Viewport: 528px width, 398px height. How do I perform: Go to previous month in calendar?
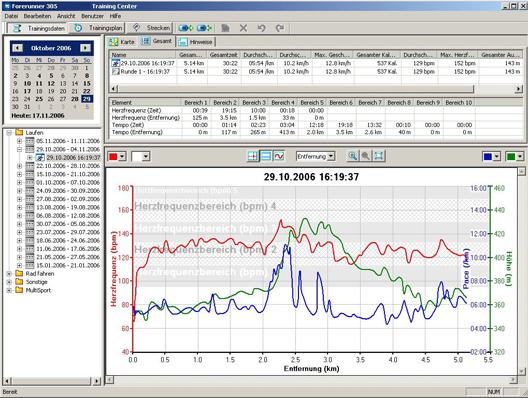[17, 48]
